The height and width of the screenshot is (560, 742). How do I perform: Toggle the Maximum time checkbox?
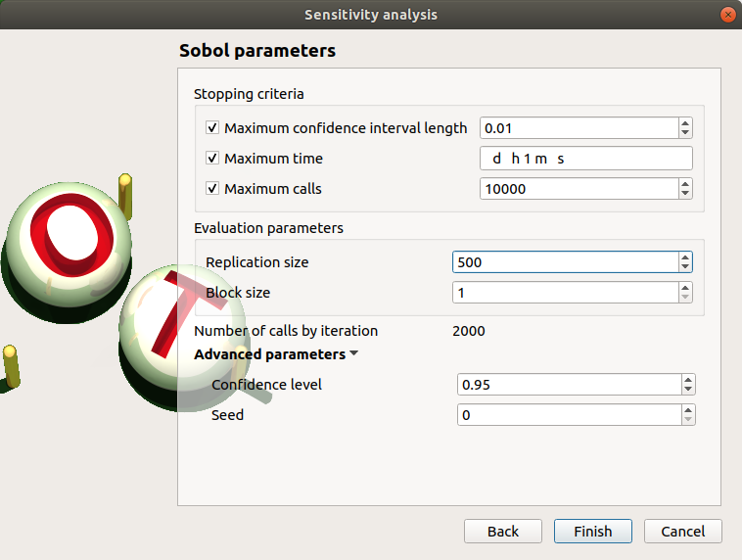(x=212, y=159)
